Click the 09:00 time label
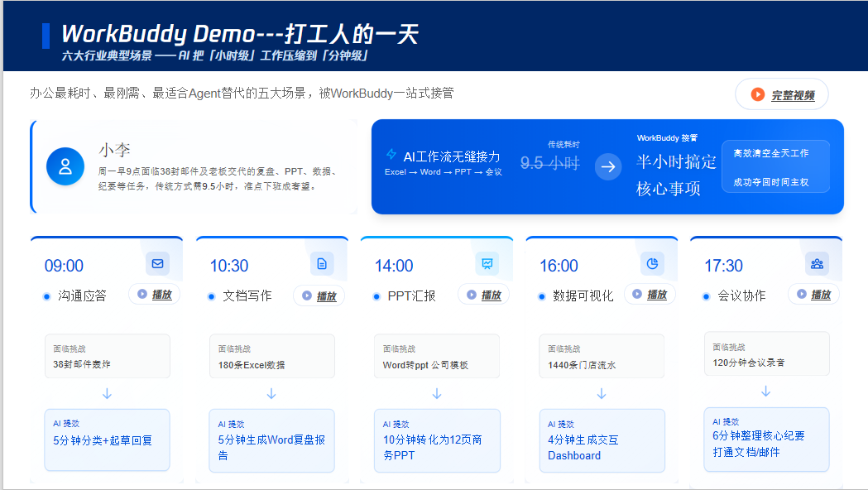The height and width of the screenshot is (490, 868). [x=64, y=266]
